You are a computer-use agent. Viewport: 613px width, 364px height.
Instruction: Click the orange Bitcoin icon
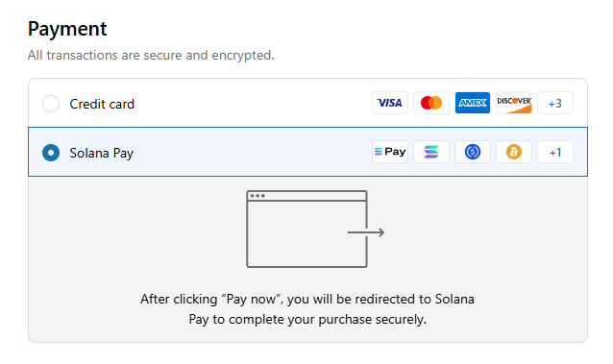[x=514, y=152]
